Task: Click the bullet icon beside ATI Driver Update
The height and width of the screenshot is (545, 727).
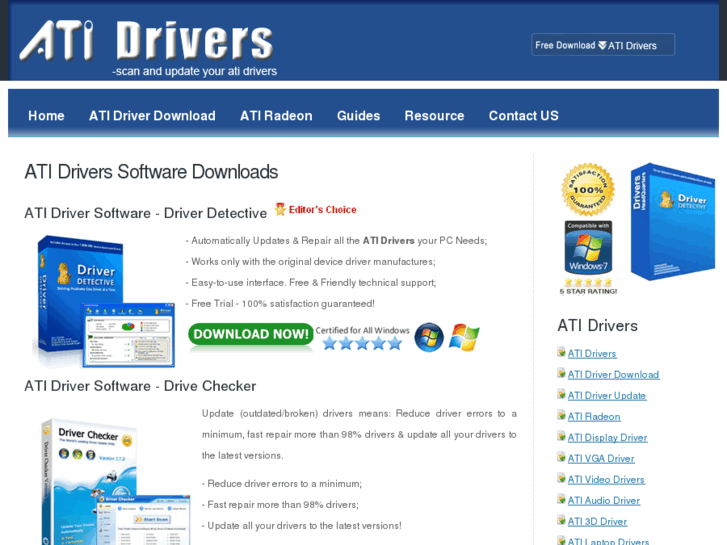Action: (x=561, y=394)
